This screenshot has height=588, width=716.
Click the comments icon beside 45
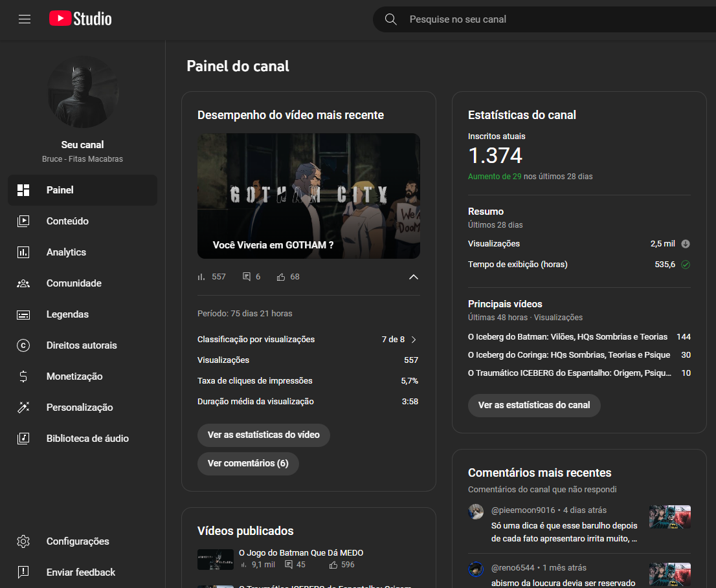tap(289, 565)
